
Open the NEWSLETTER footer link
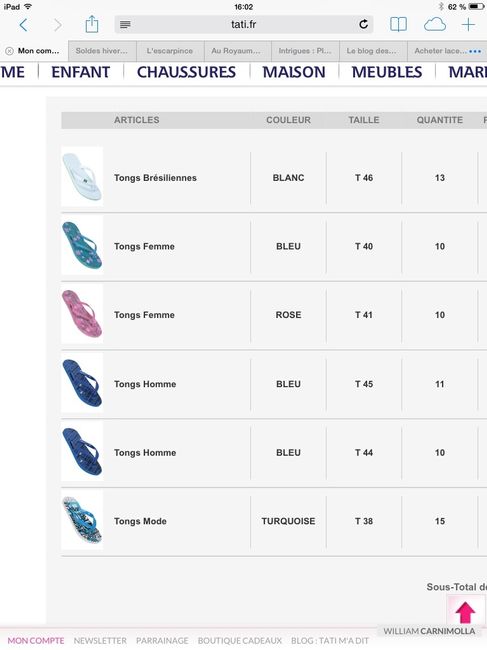coord(100,641)
